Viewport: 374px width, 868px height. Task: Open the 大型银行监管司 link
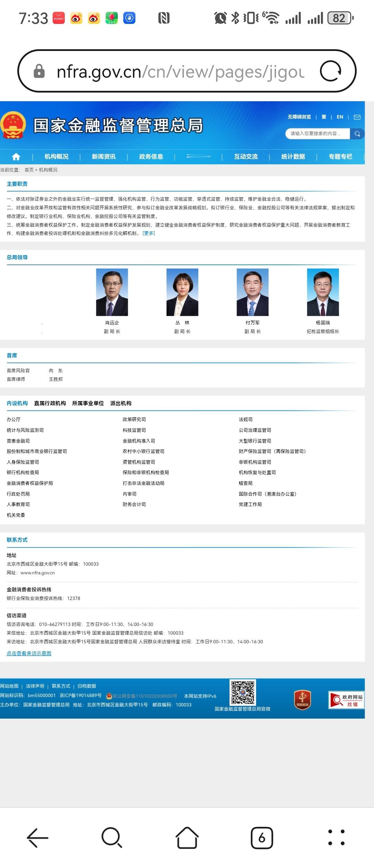coord(255,441)
